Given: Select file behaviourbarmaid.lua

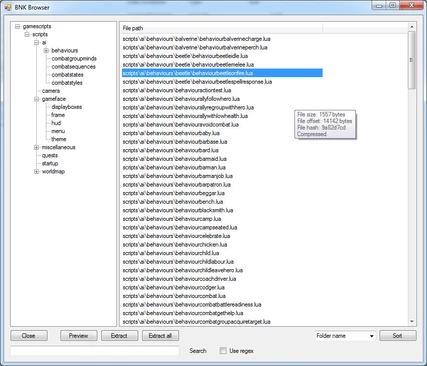Looking at the screenshot, I should [175, 159].
